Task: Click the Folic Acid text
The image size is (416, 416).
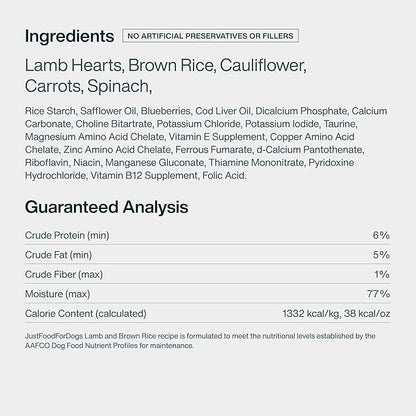Action: pos(224,175)
